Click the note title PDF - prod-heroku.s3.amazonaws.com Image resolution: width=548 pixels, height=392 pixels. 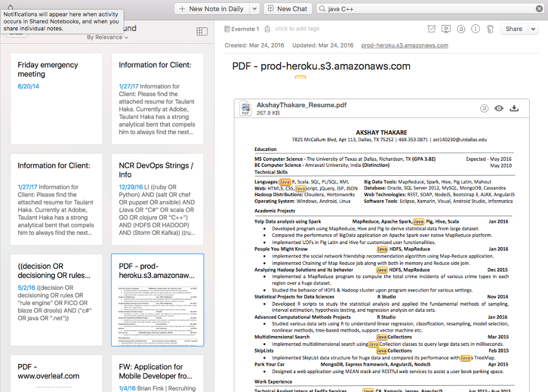[x=321, y=66]
